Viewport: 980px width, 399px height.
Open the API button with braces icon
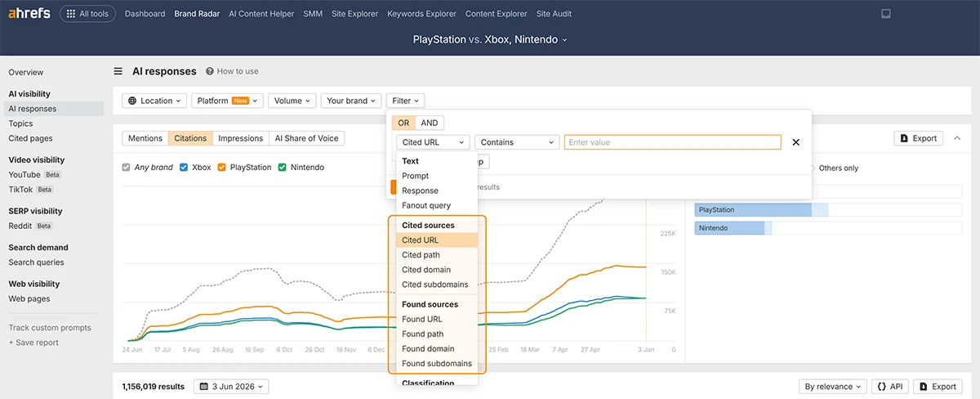[889, 387]
